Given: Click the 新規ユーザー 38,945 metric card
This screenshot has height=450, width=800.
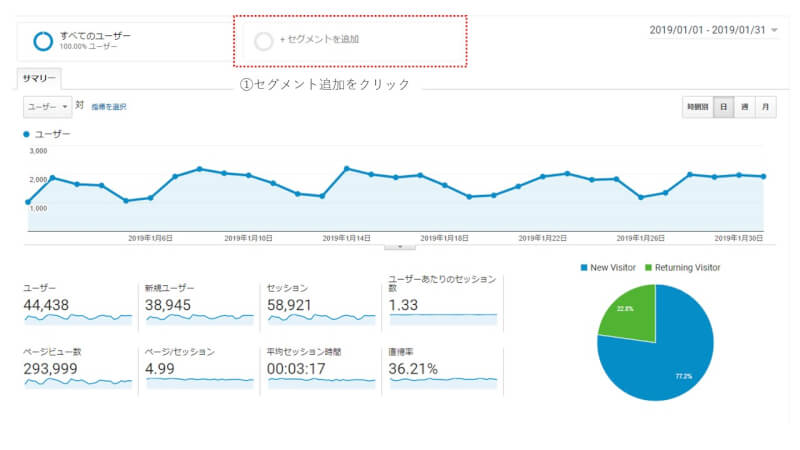Looking at the screenshot, I should click(199, 304).
